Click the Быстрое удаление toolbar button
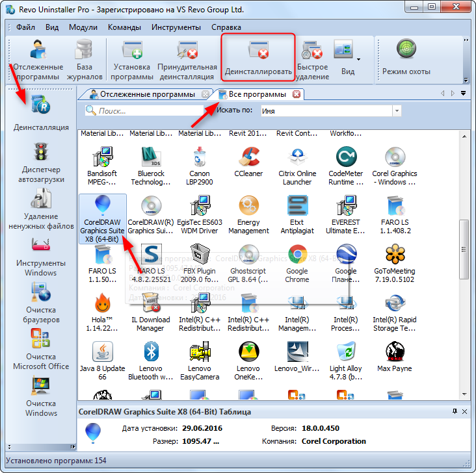This screenshot has width=476, height=473. coord(312,60)
